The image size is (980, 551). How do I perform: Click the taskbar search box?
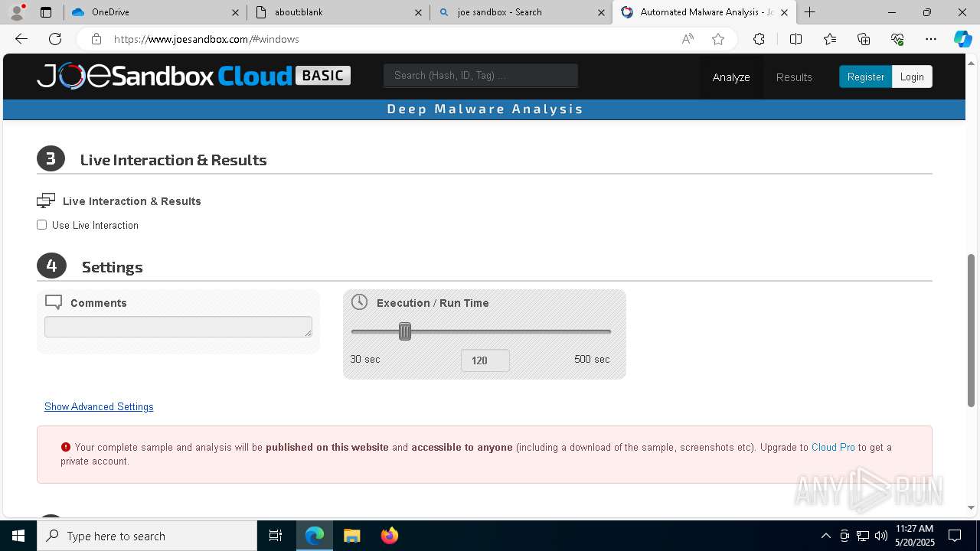pyautogui.click(x=147, y=536)
